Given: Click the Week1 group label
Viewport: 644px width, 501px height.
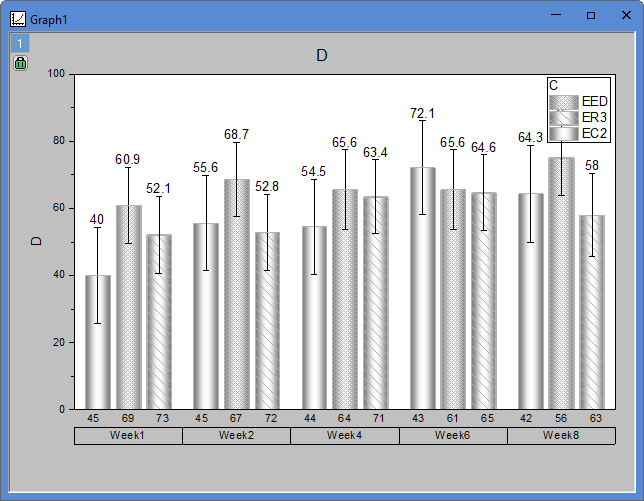Looking at the screenshot, I should click(x=128, y=435).
